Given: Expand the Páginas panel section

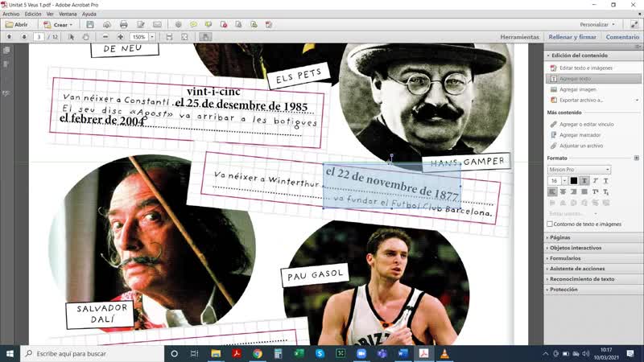Looking at the screenshot, I should point(562,237).
